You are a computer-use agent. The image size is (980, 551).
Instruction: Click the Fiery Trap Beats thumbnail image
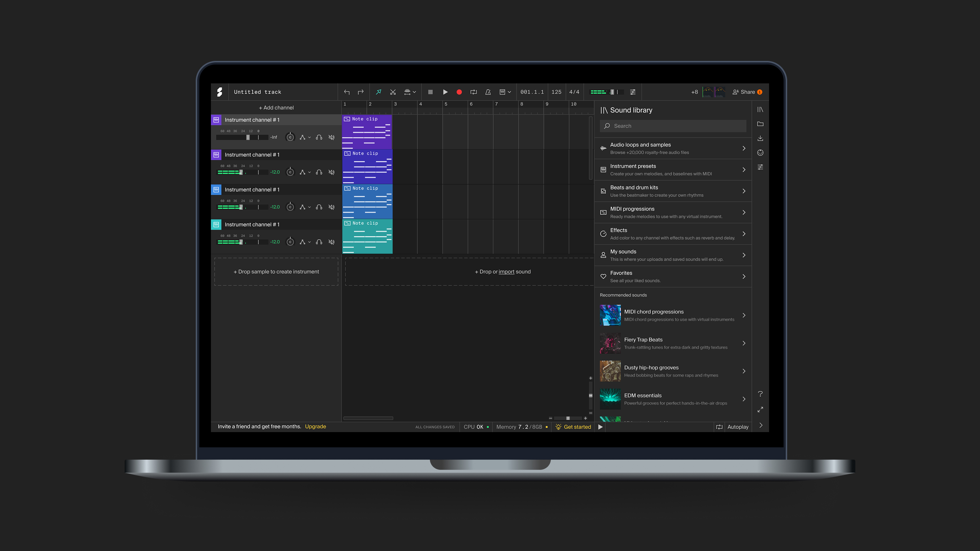[x=610, y=343]
